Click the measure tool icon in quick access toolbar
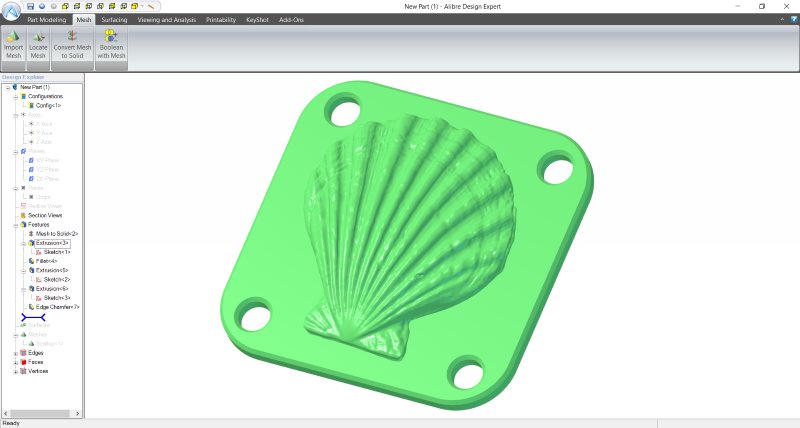 tap(150, 6)
